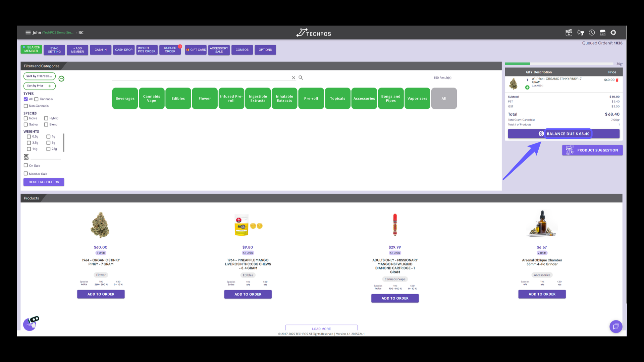Click the Gift Card button

pos(196,50)
